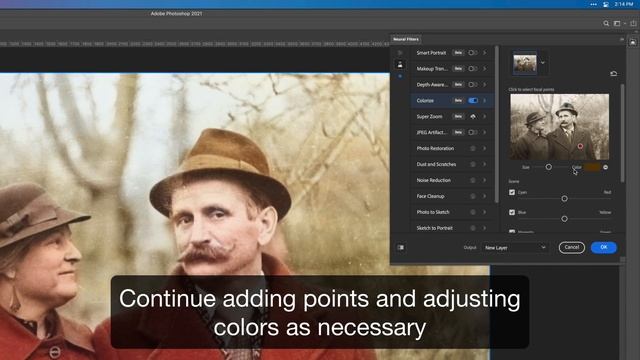Select the Neural Filters panel tab

point(406,40)
